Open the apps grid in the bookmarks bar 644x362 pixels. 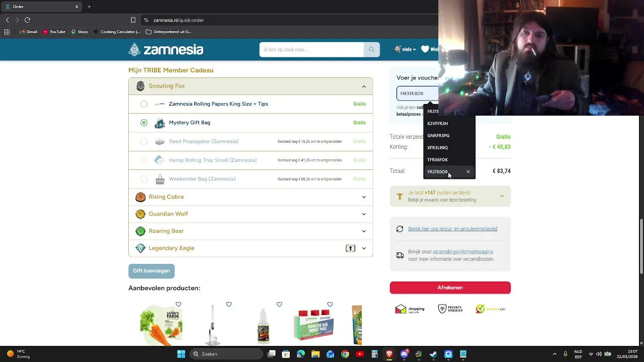click(x=7, y=32)
